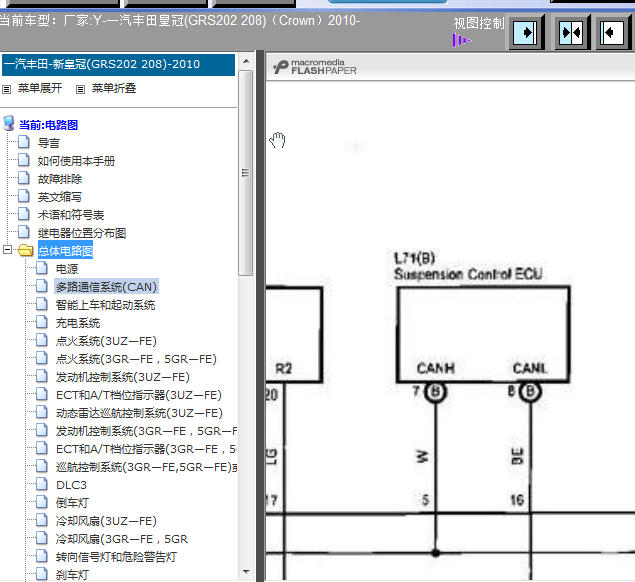Open 巡航控制系统(3GR—FE,5GR—FE) diagram
This screenshot has height=582, width=635.
(x=146, y=467)
